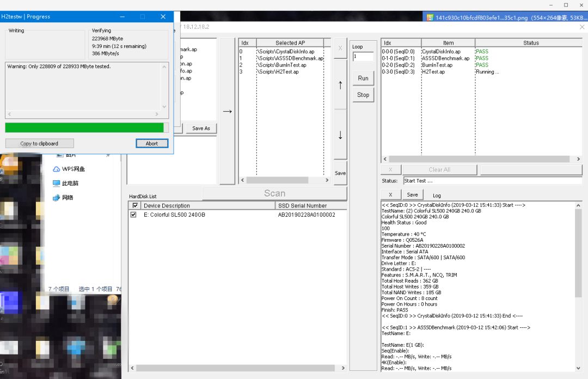
Task: Click the X button above the up arrow
Action: tap(340, 48)
